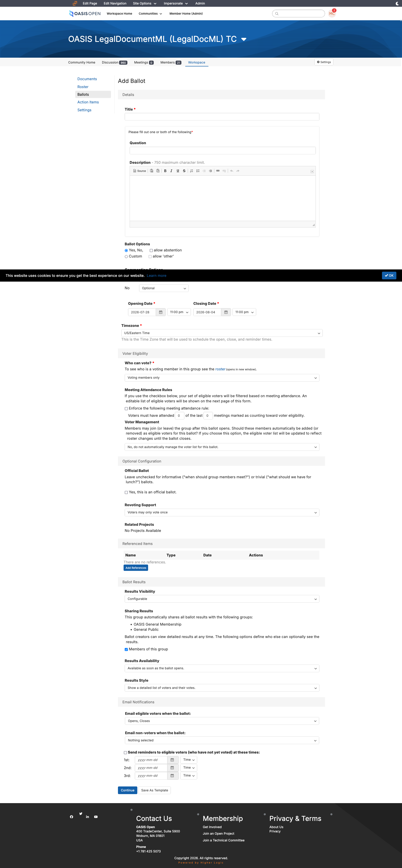
Task: Open calendar for the 1st reminder date
Action: click(x=172, y=760)
